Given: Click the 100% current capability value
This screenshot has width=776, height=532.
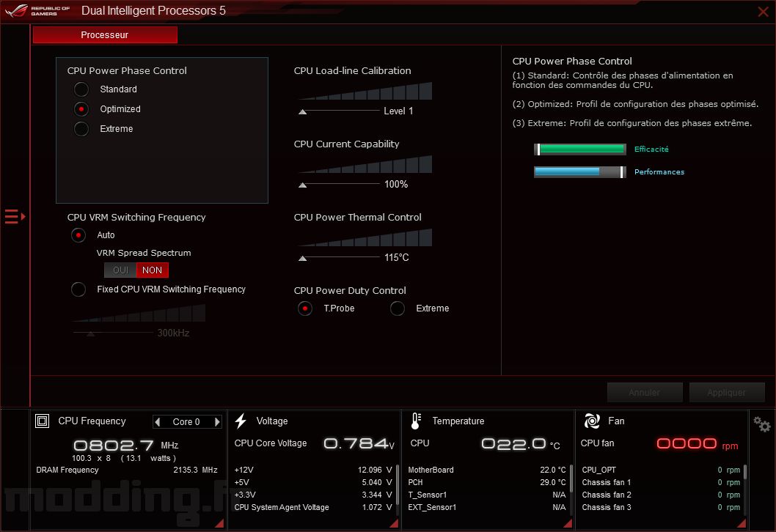Looking at the screenshot, I should click(x=396, y=185).
